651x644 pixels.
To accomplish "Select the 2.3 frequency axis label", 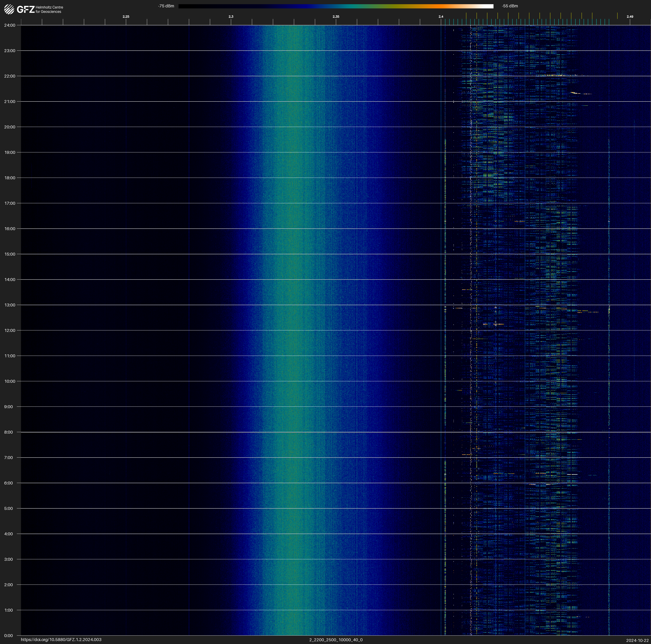I will pos(231,17).
